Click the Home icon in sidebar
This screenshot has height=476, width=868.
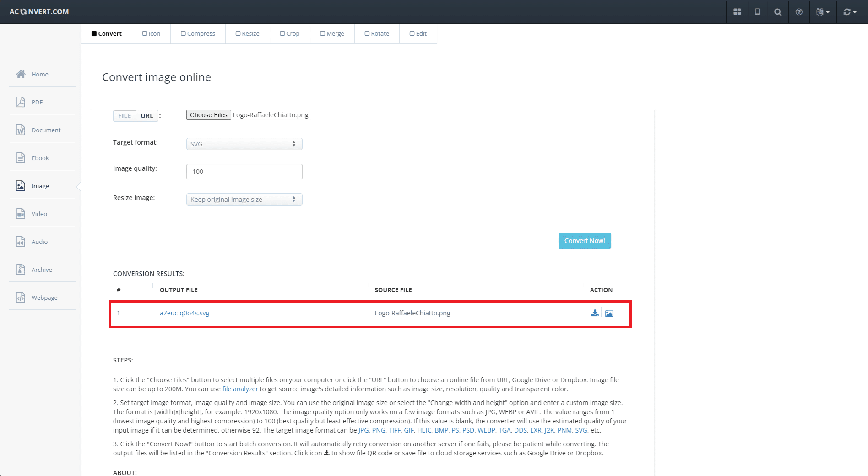click(21, 74)
